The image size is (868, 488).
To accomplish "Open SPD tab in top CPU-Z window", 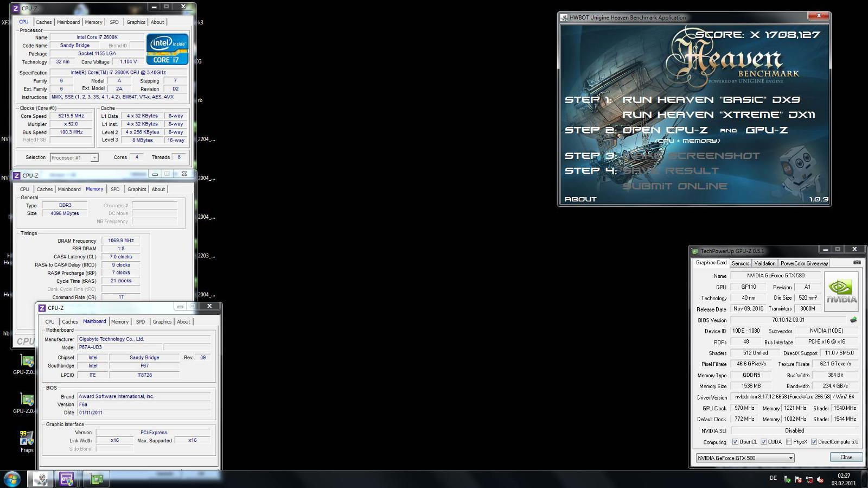I will [x=114, y=22].
